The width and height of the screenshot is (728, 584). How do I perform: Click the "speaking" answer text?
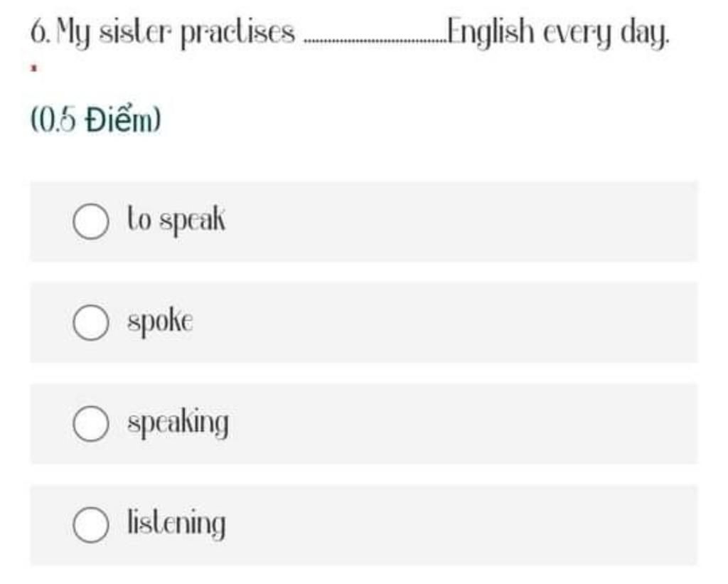click(178, 423)
